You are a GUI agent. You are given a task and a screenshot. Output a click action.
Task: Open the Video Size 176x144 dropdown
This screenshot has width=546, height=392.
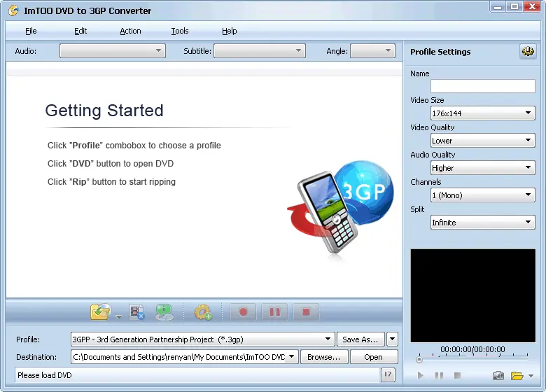(x=482, y=113)
